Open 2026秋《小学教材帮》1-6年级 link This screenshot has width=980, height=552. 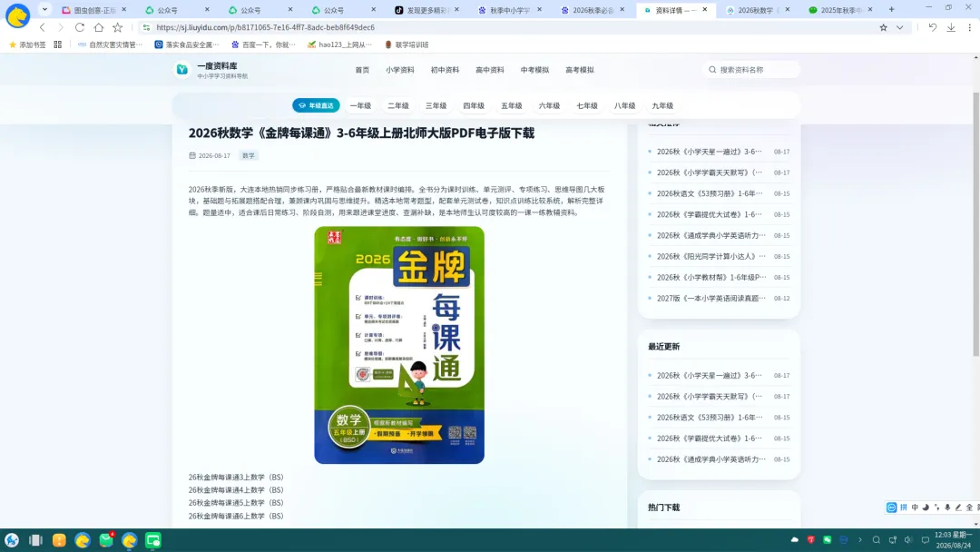tap(711, 277)
